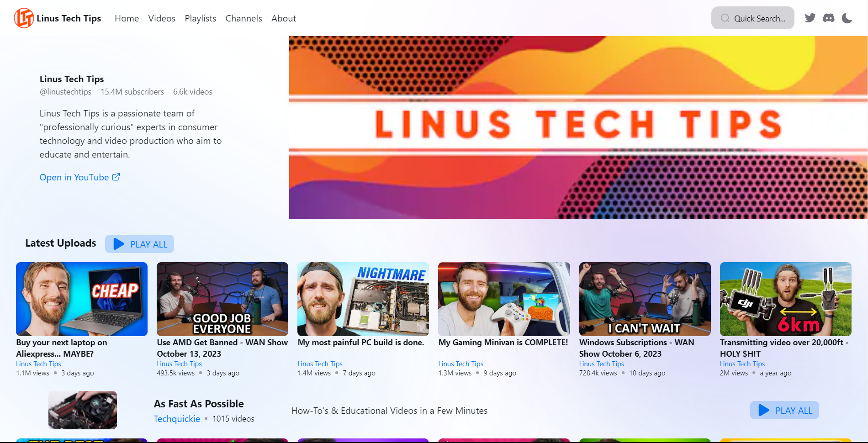Click play triangle icon next to Latest Uploads
This screenshot has height=443, width=868.
[x=119, y=244]
